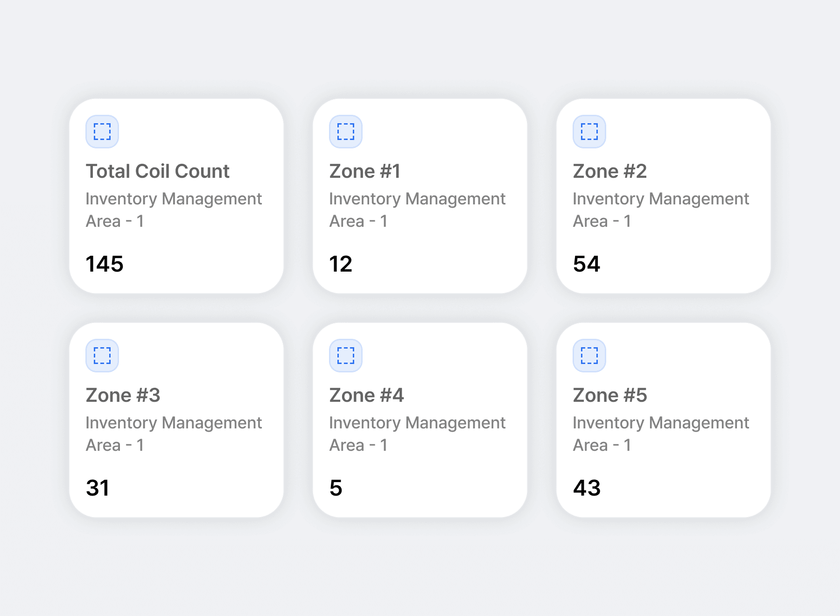The image size is (840, 616).
Task: Click the Zone #3 count 31
Action: pos(98,488)
